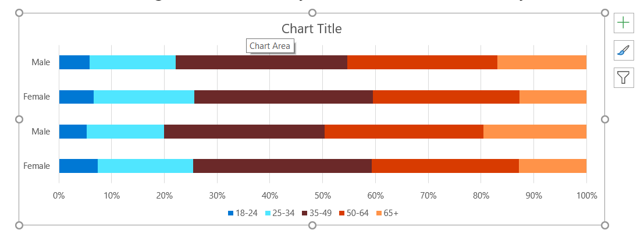Image resolution: width=644 pixels, height=230 pixels.
Task: Click the bottom Female bar's 50-64 segment
Action: pos(445,166)
